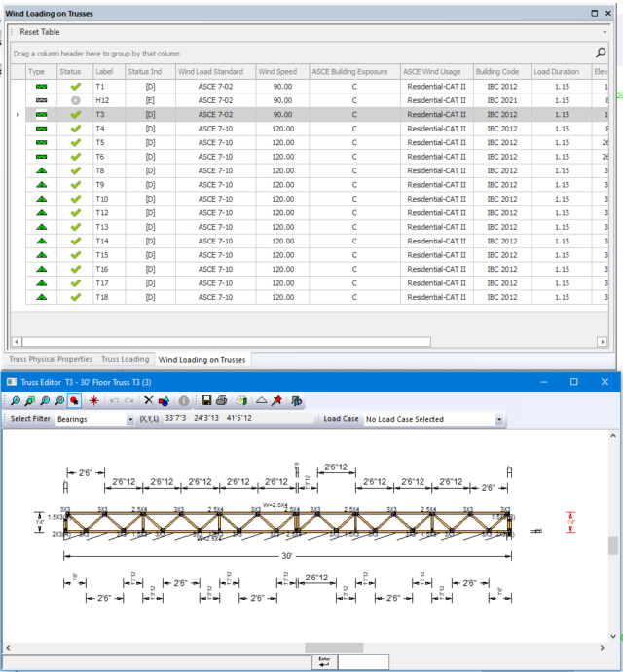The height and width of the screenshot is (672, 623).
Task: Click the red asterisk toolbar icon
Action: pos(94,400)
